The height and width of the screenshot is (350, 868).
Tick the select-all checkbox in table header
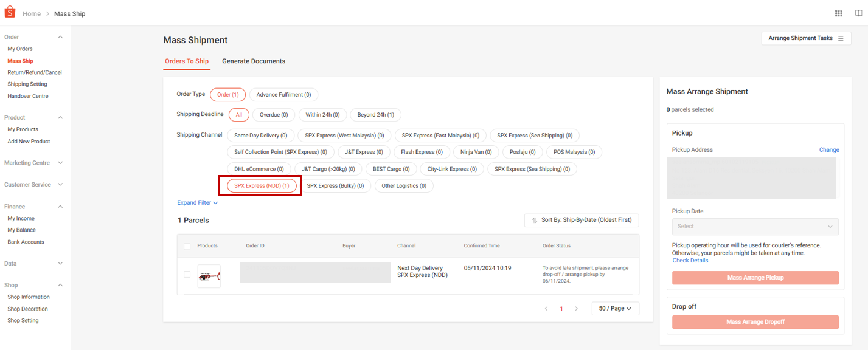click(x=187, y=246)
